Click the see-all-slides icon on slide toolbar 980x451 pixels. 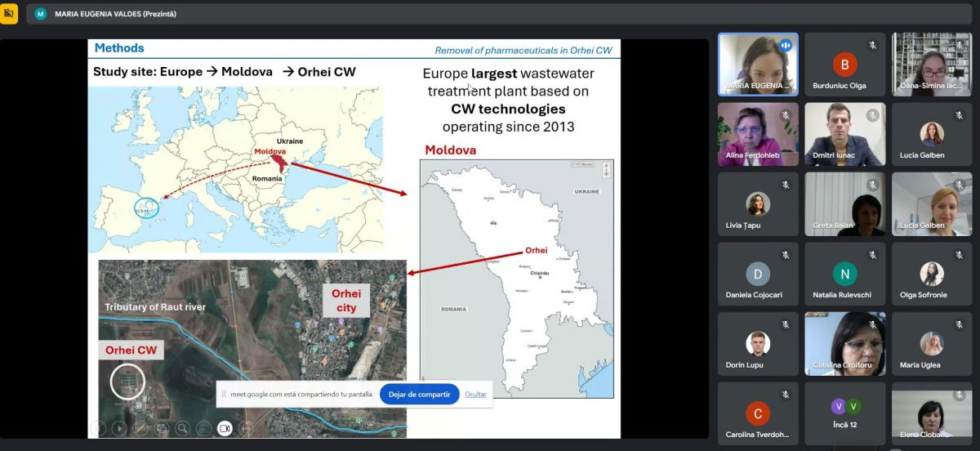pos(162,427)
